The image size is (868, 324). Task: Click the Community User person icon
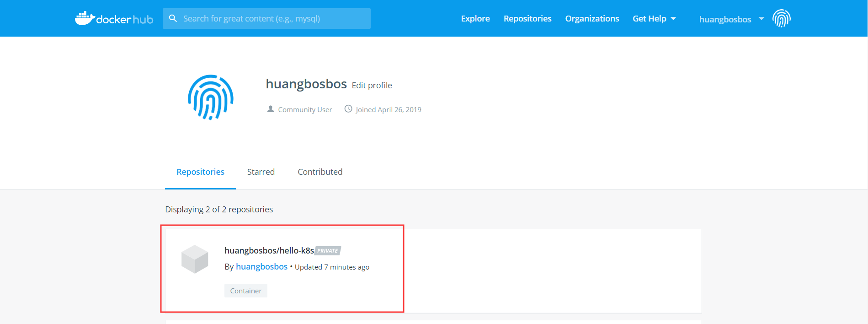[271, 109]
